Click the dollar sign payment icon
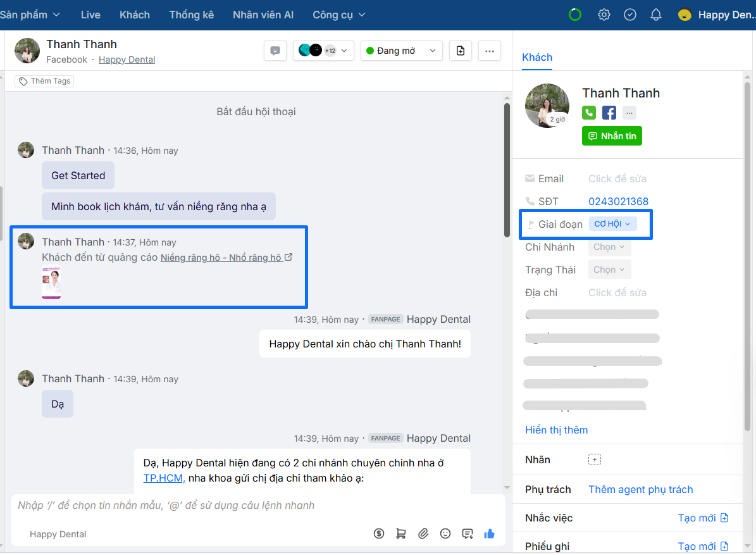The image size is (756, 555). pyautogui.click(x=379, y=533)
